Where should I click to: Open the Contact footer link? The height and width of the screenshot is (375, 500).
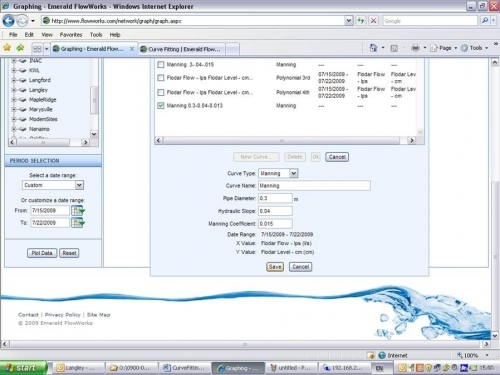tap(28, 315)
